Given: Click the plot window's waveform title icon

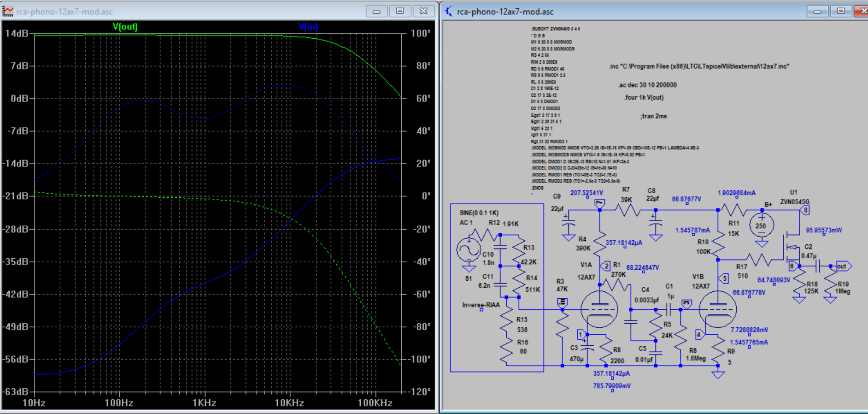Looking at the screenshot, I should point(8,11).
